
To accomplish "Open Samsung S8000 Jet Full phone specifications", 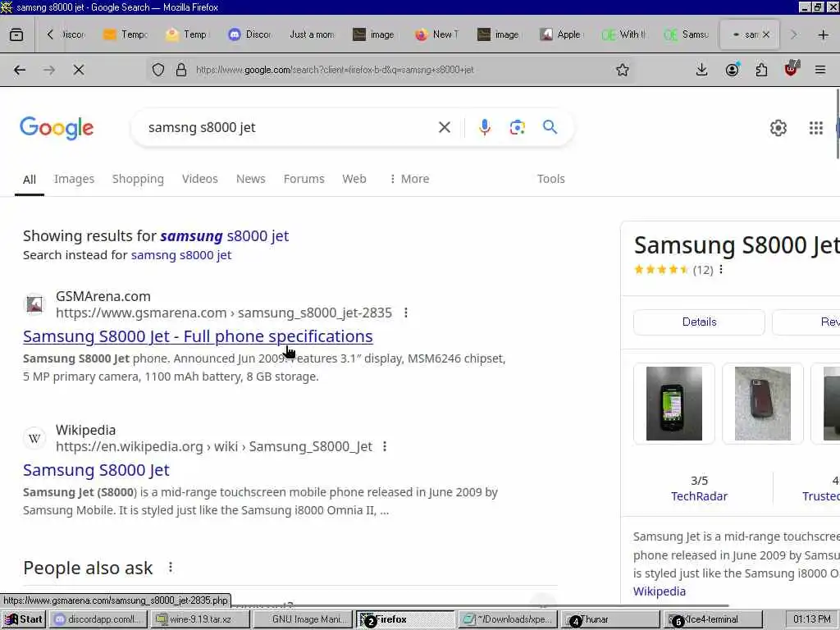I will tap(198, 336).
